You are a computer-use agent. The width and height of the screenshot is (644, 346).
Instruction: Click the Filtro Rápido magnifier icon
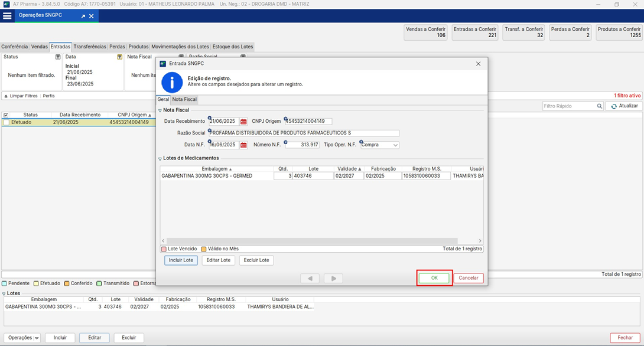[x=599, y=106]
